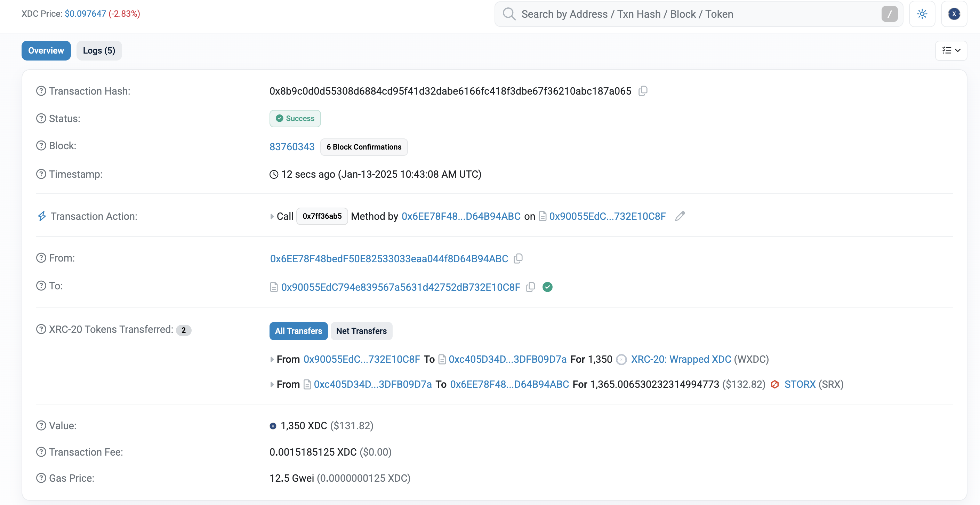Select the Overview tab

pyautogui.click(x=46, y=51)
